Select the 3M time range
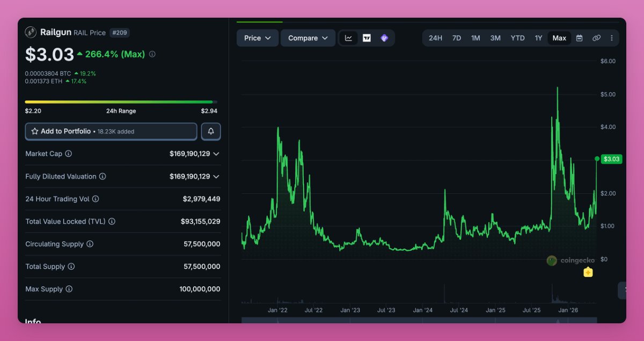The image size is (644, 341). pos(495,38)
